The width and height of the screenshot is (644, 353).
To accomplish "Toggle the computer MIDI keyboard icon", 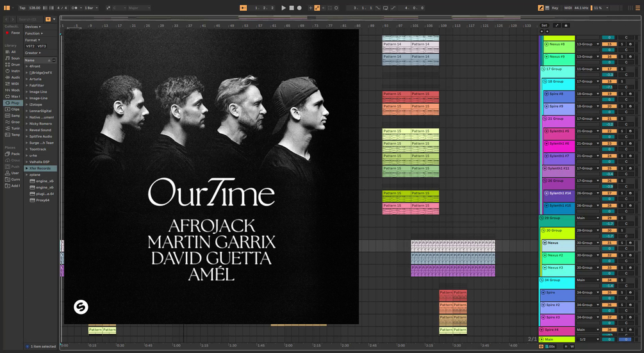I will tap(547, 8).
